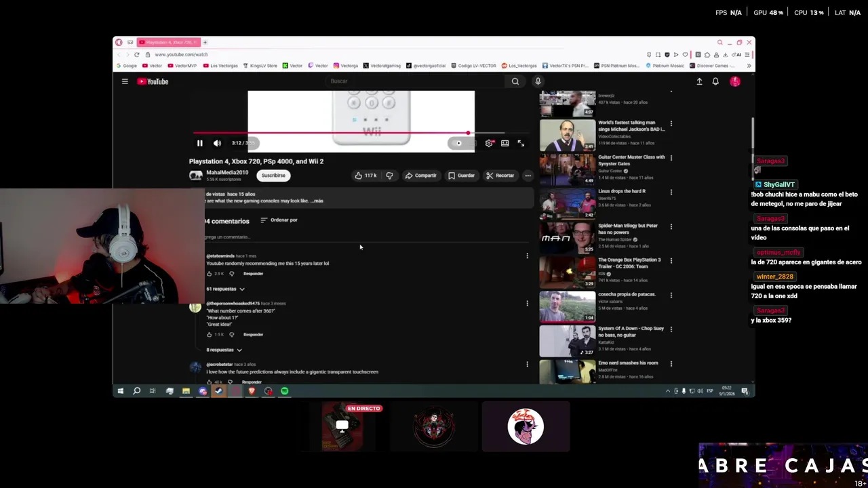Dislike the @statesminds comment

[x=231, y=274]
